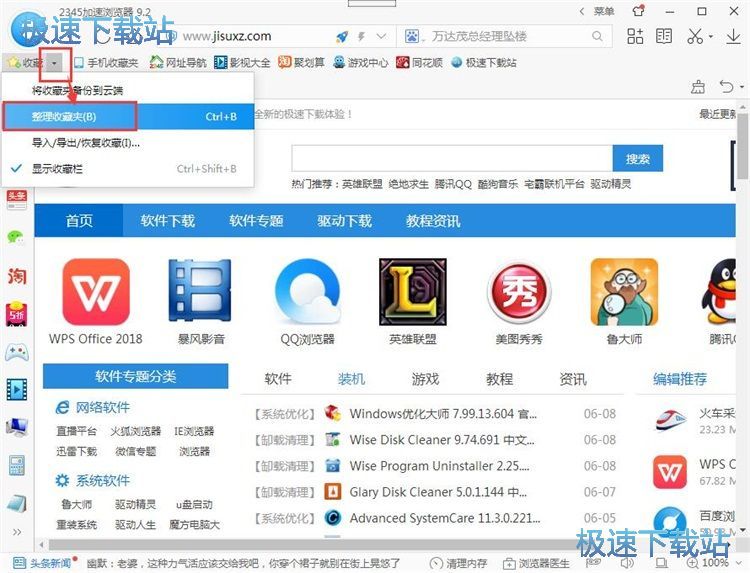750x573 pixels.
Task: Open 驱动精灵 hot recommendation link
Action: [610, 184]
